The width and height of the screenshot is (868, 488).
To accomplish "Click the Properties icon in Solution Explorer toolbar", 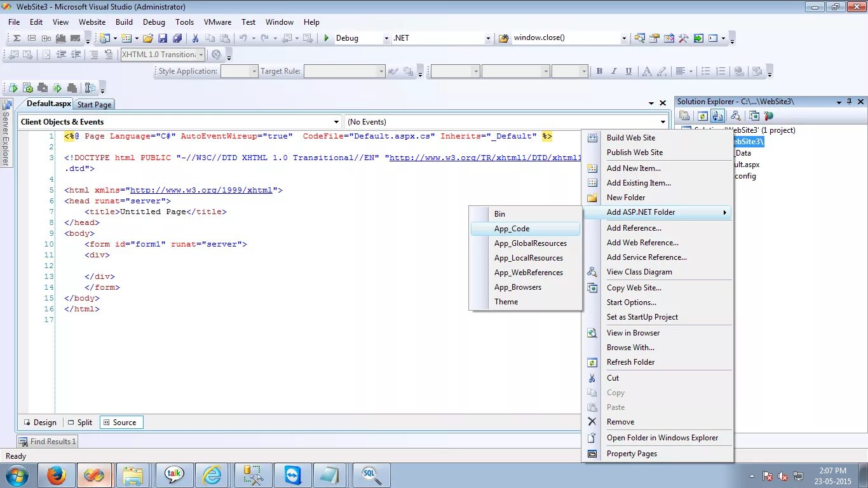I will pyautogui.click(x=684, y=116).
